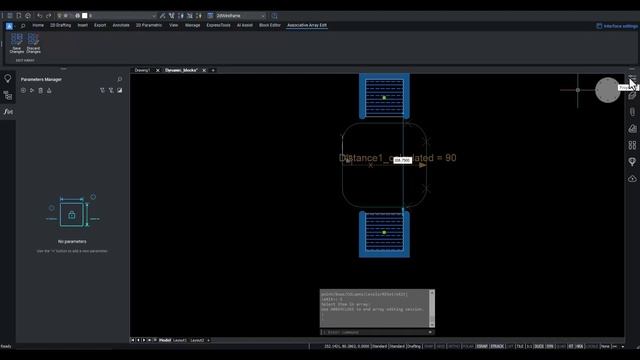Click the delete trash icon in Parameters Manager
This screenshot has height=360, width=640.
(40, 90)
